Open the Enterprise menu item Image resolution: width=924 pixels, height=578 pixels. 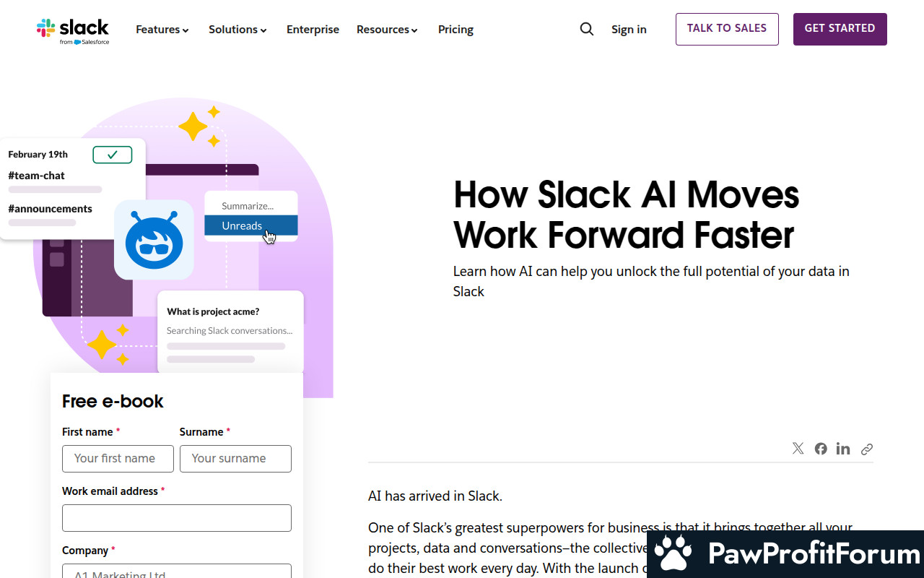point(313,30)
